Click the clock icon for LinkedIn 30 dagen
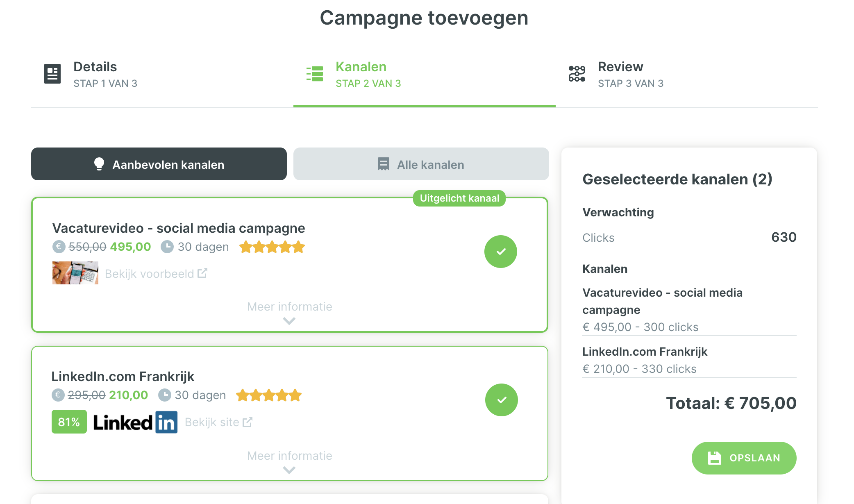854x504 pixels. pyautogui.click(x=164, y=395)
